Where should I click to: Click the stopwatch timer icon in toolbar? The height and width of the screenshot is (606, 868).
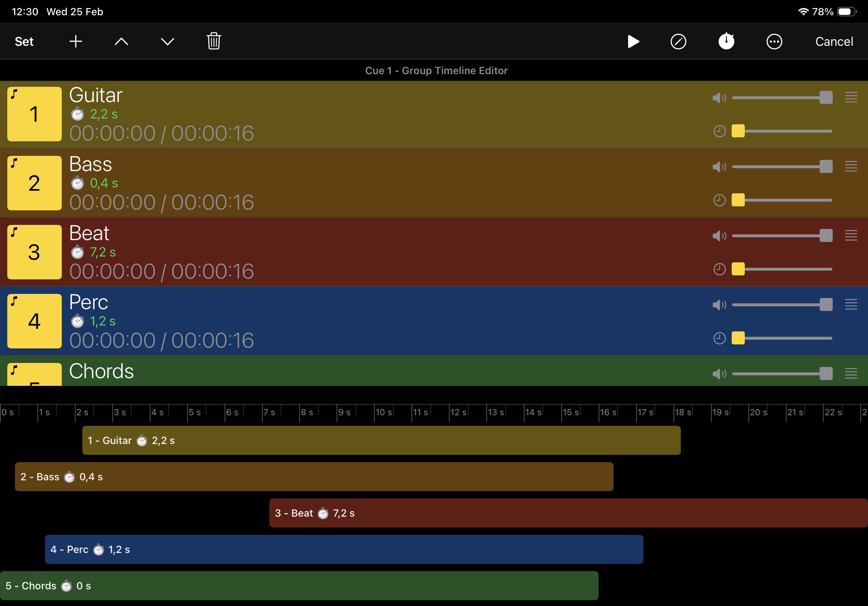click(x=726, y=41)
